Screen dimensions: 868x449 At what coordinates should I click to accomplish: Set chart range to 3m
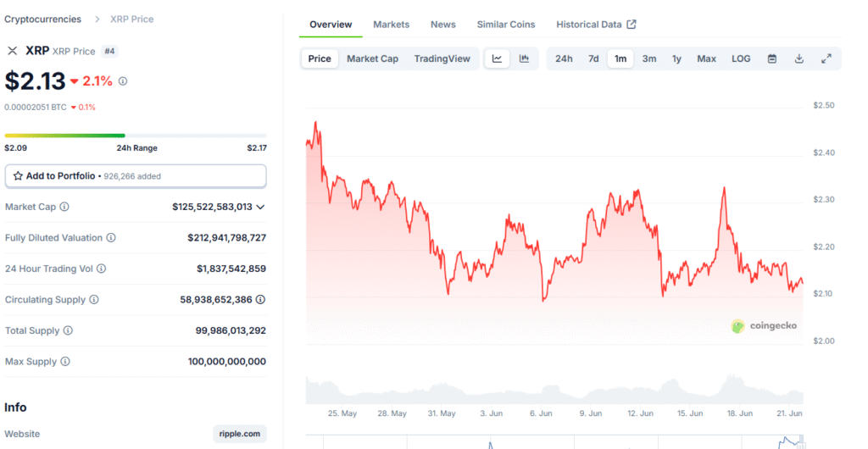(649, 58)
